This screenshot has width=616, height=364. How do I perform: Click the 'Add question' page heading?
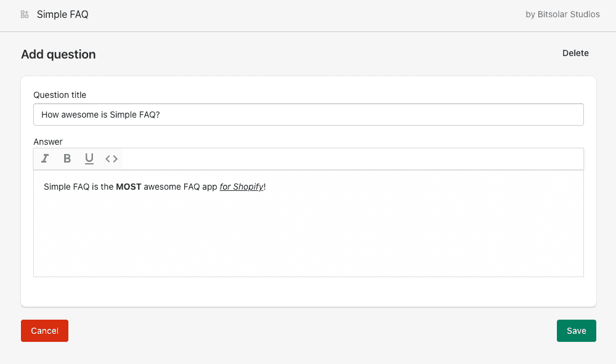[59, 54]
